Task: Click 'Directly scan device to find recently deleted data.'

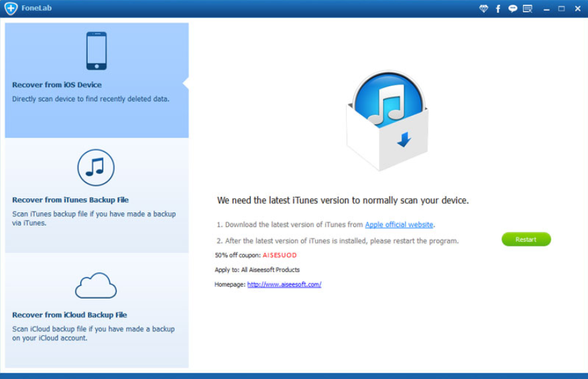Action: click(91, 99)
